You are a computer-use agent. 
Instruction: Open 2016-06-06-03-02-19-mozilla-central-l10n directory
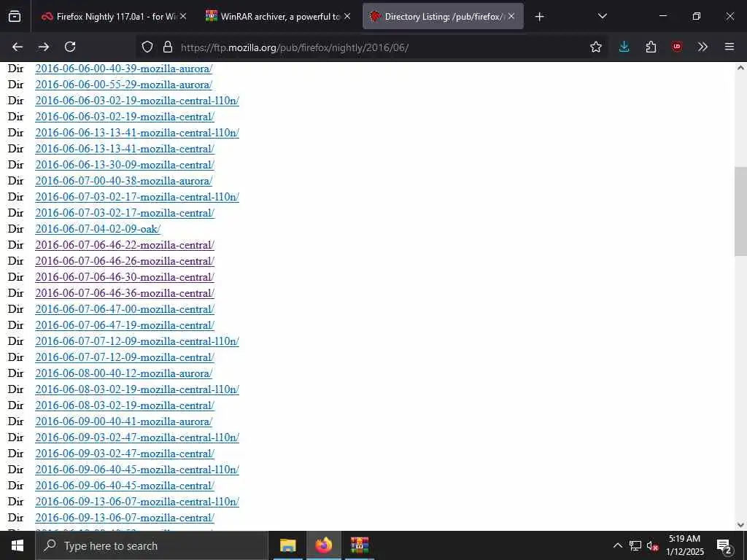[x=137, y=101]
